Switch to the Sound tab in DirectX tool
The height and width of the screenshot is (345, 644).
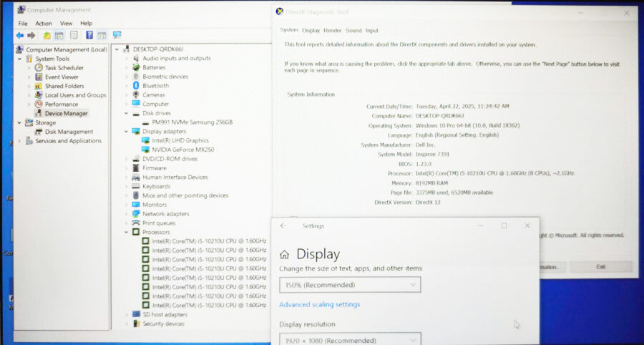coord(353,30)
